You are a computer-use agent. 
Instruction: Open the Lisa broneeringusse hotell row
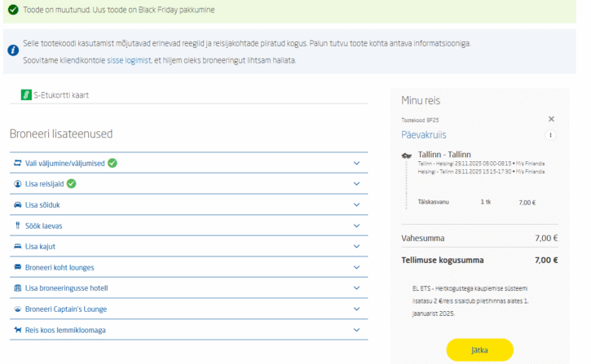(66, 288)
